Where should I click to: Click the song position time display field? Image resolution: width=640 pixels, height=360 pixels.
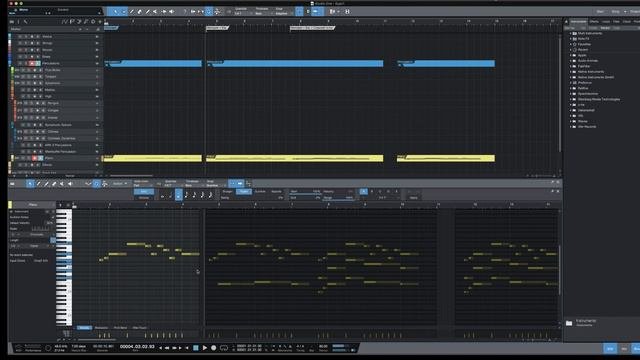click(137, 347)
